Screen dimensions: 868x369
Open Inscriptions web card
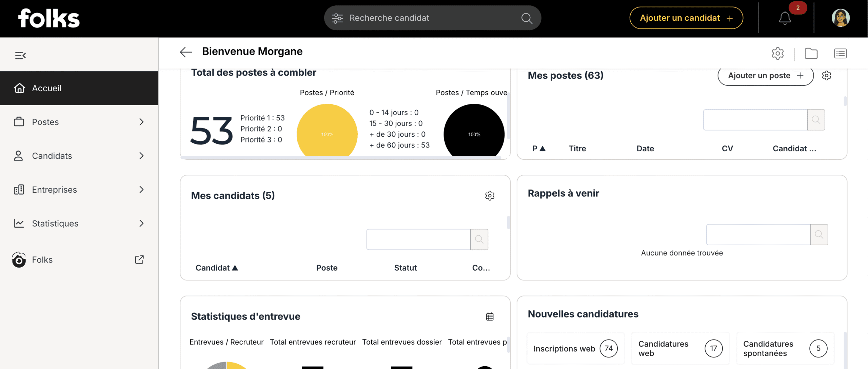coord(575,348)
